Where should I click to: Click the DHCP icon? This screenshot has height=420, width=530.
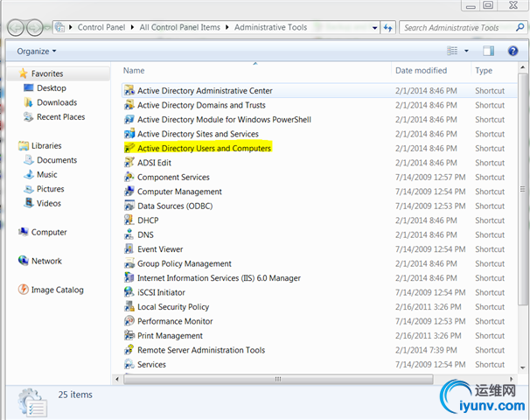[x=129, y=220]
